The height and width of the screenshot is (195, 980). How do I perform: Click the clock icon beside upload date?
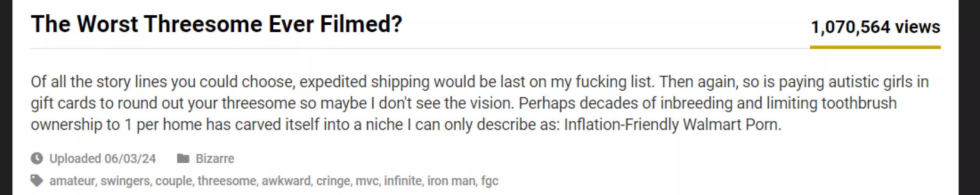point(37,158)
